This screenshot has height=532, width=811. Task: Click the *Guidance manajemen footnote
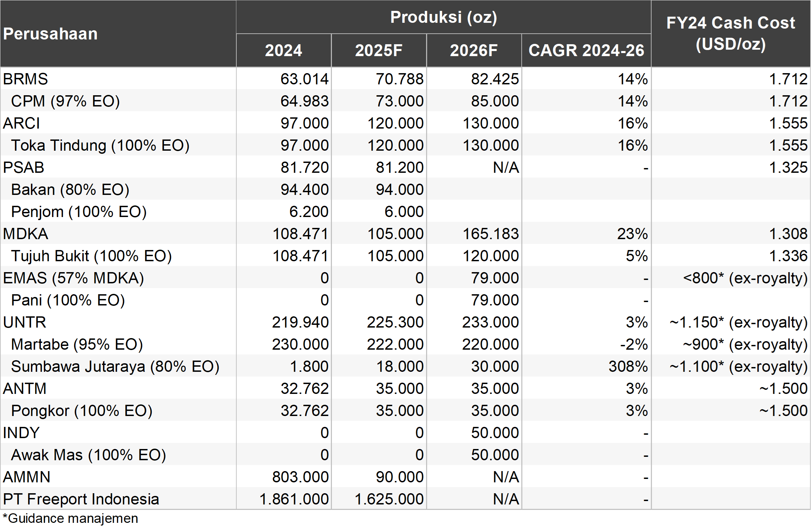tap(70, 518)
